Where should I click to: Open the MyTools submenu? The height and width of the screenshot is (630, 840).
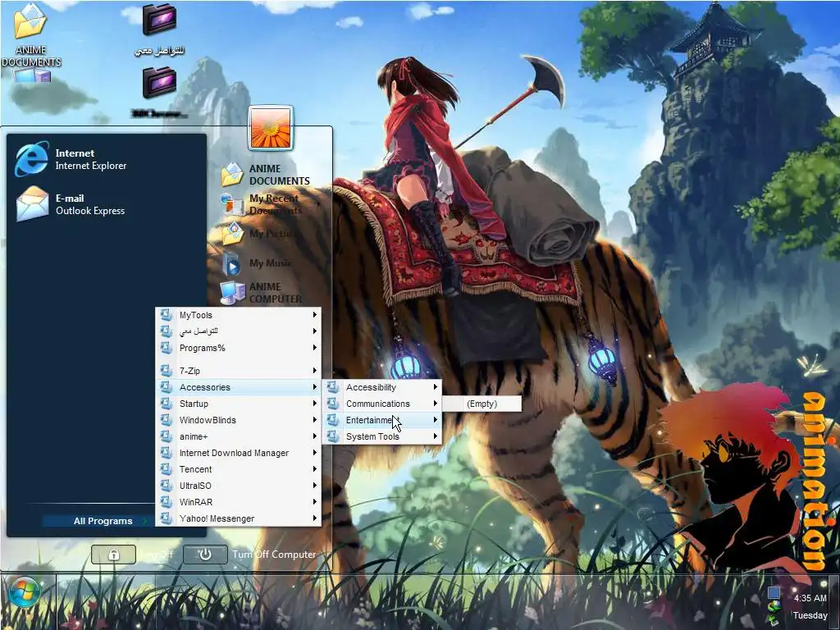click(x=239, y=315)
